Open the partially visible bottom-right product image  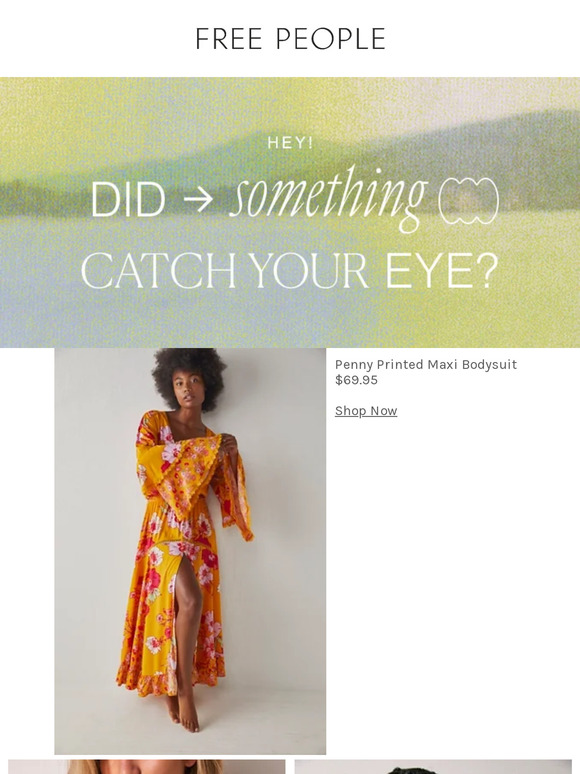coord(433,767)
